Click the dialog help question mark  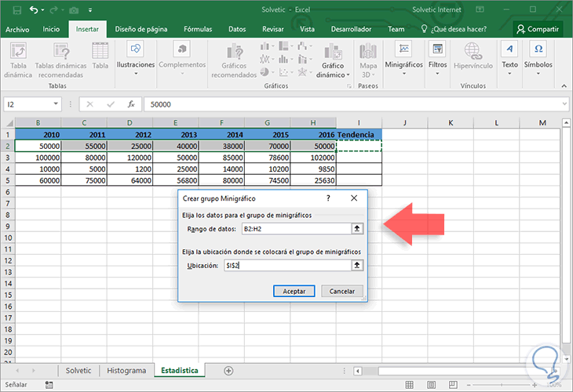[x=327, y=199]
